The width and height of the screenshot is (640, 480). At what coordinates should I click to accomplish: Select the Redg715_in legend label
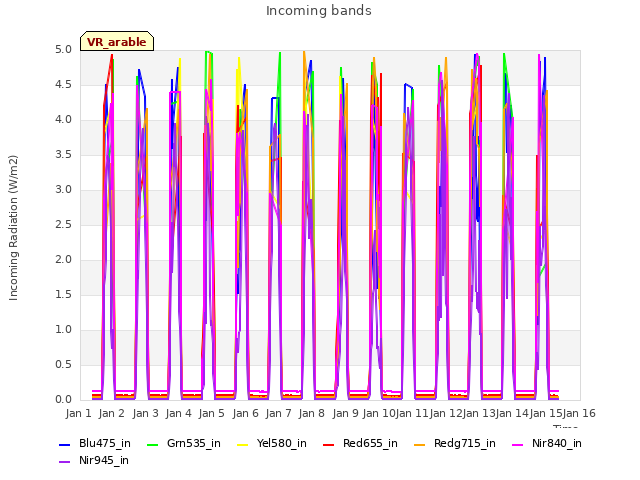465,444
